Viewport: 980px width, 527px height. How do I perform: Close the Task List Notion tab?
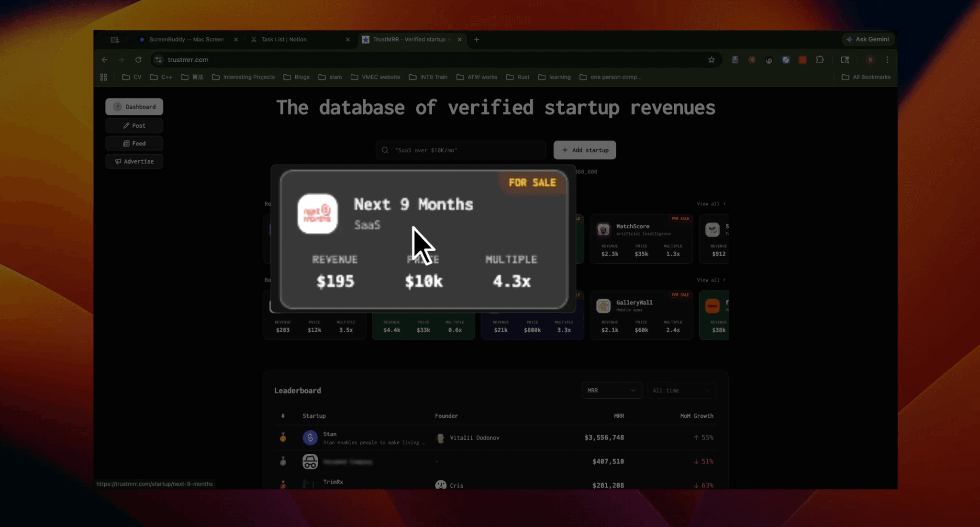[348, 40]
